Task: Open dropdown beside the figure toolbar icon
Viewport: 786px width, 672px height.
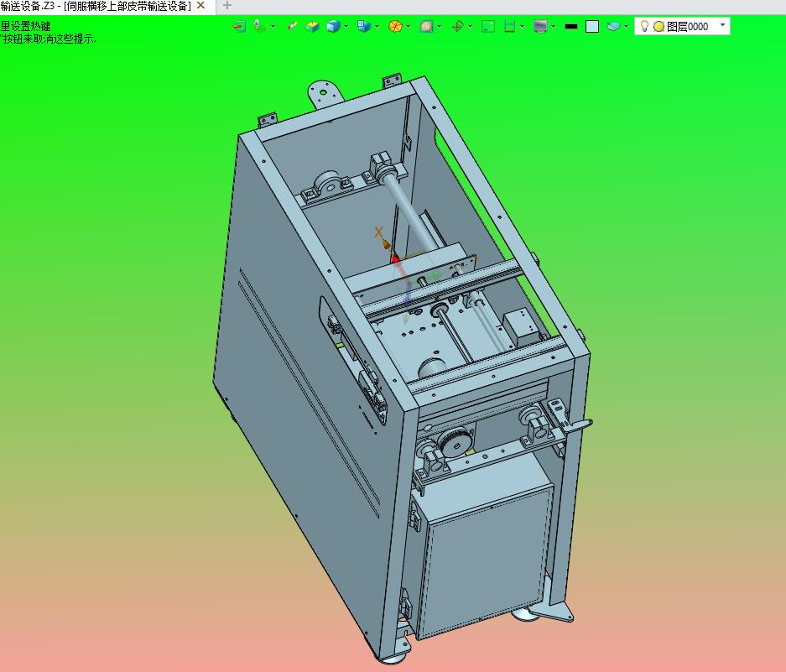Action: (x=273, y=27)
